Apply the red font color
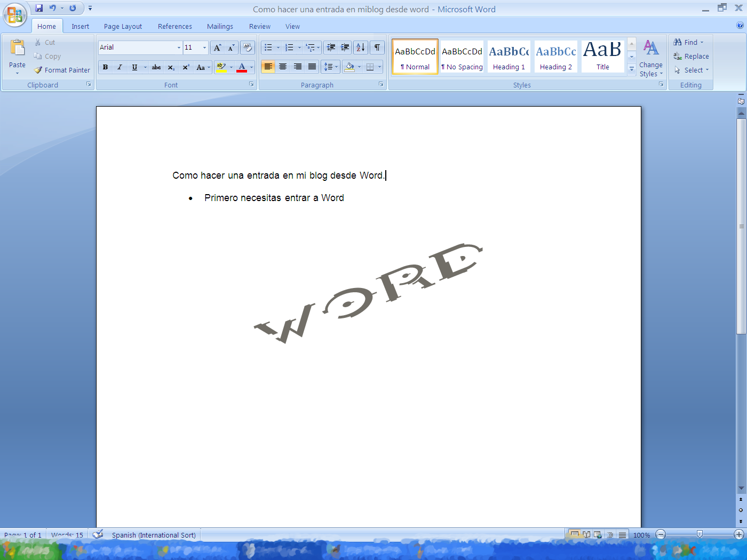Viewport: 747px width, 560px height. tap(242, 67)
